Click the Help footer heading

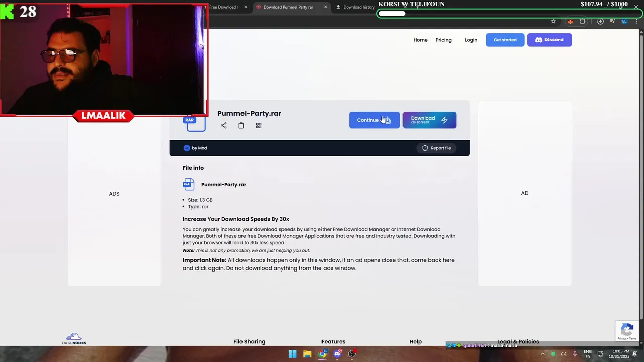coord(416,342)
